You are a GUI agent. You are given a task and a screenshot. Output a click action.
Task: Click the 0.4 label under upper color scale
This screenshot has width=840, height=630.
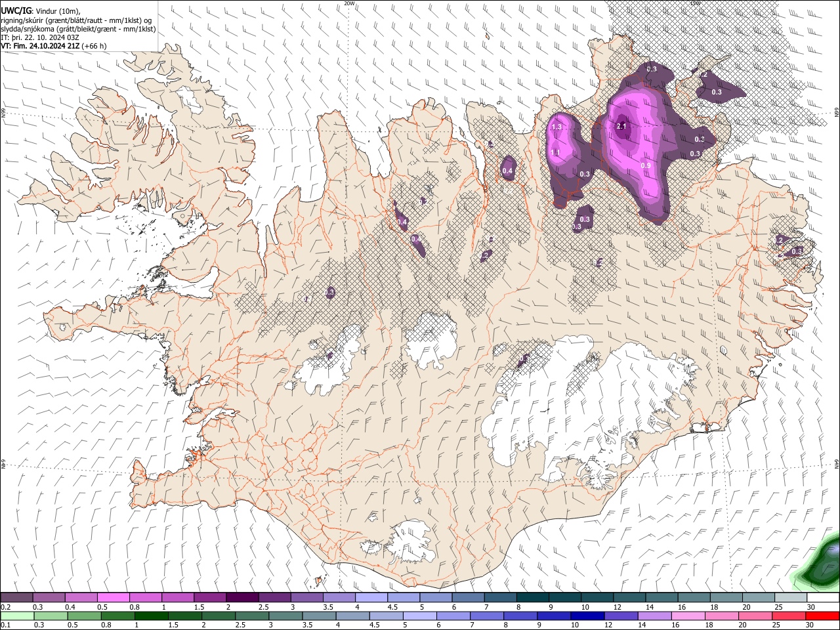(70, 607)
